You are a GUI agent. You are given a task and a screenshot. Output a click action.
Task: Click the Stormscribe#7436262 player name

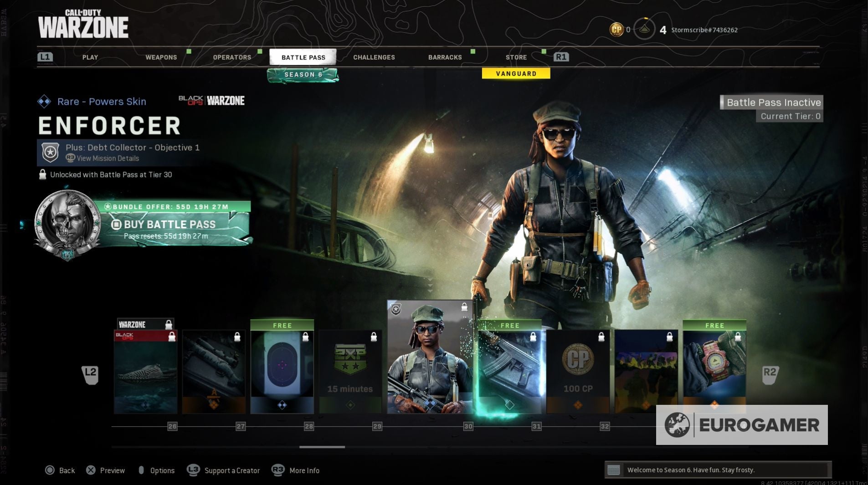pyautogui.click(x=704, y=30)
